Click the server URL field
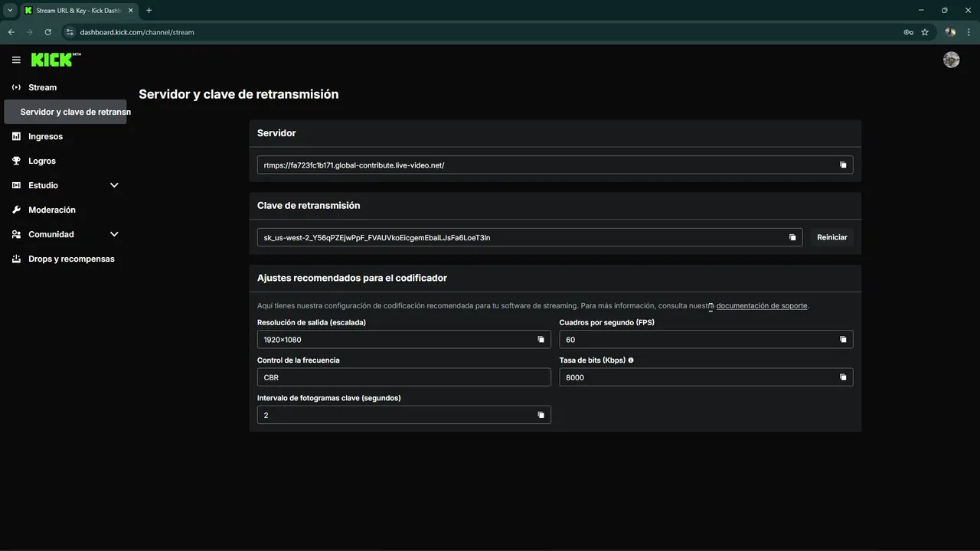Viewport: 980px width, 551px height. point(555,165)
